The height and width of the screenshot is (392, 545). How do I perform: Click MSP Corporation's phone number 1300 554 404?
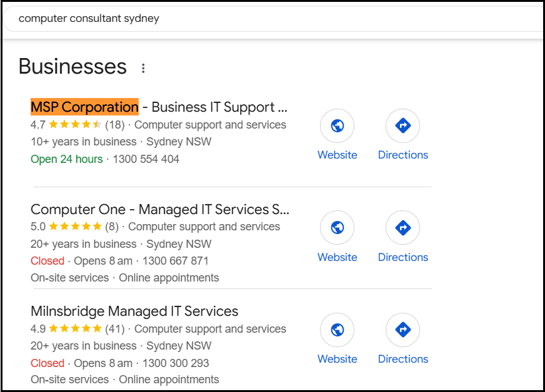click(x=146, y=159)
